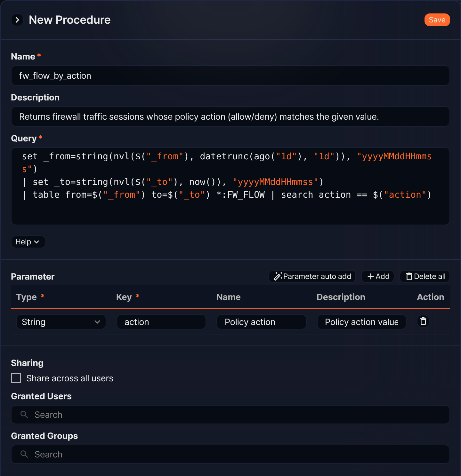The image size is (461, 476).
Task: Click the 'Action' column header
Action: [431, 297]
